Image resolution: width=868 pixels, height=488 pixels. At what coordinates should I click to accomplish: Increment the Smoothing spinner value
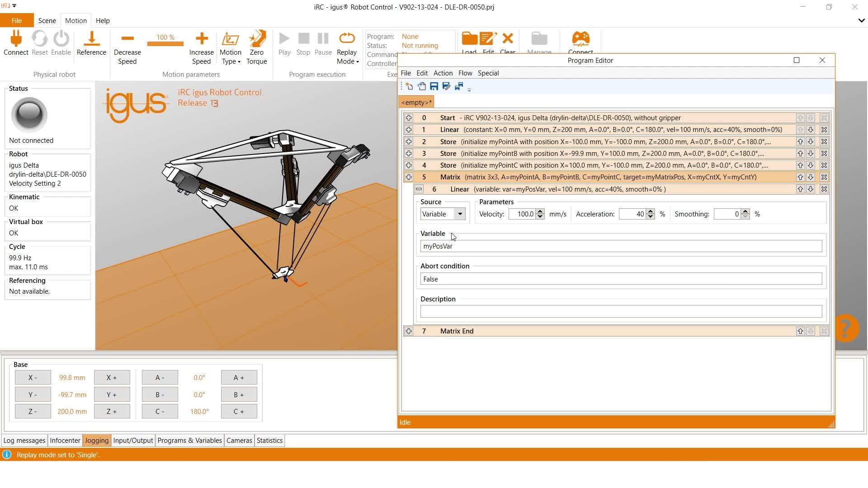[x=745, y=211]
